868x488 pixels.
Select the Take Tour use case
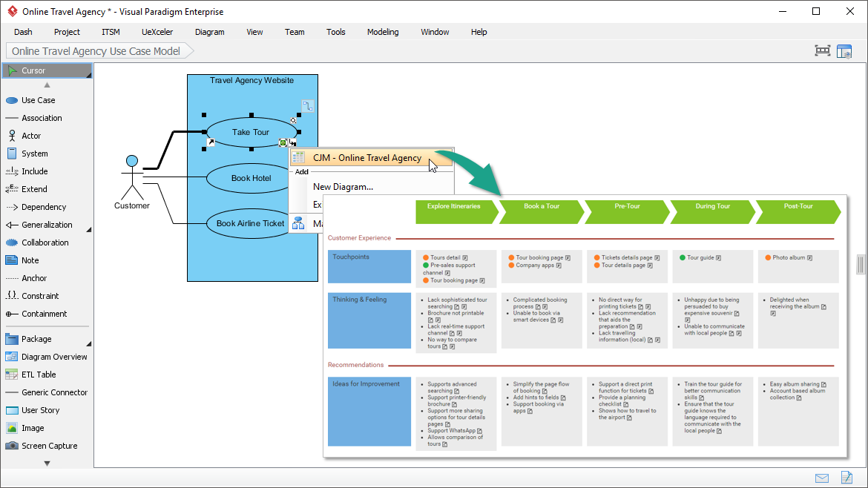pos(251,132)
